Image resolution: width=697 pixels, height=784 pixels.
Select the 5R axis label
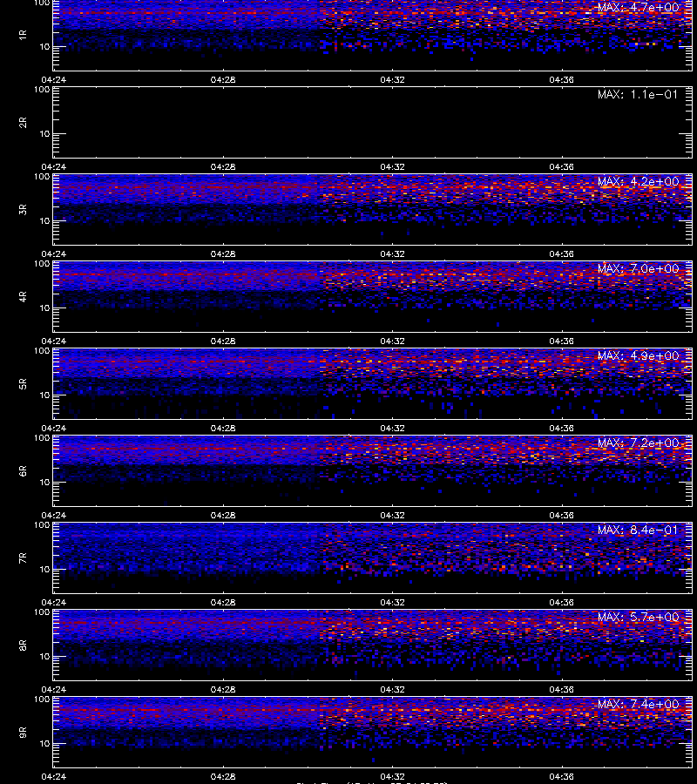23,383
